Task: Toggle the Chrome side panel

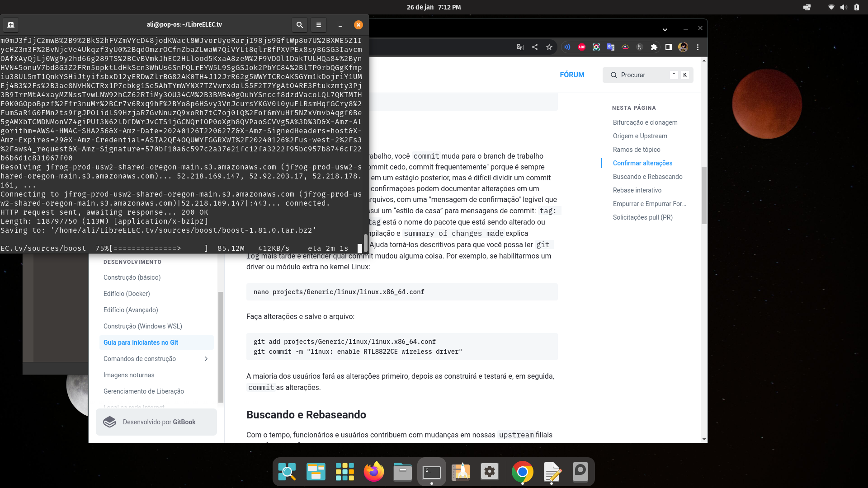Action: 669,47
